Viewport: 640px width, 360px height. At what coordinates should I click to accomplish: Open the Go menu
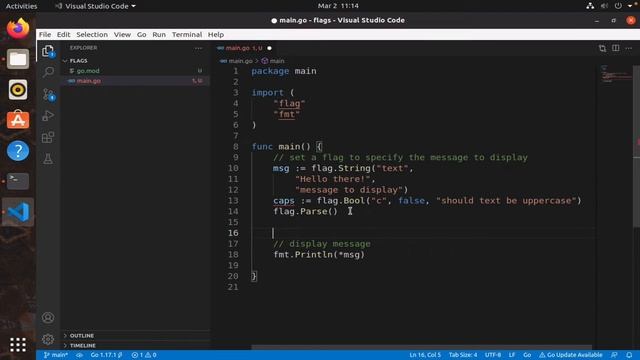pos(141,34)
